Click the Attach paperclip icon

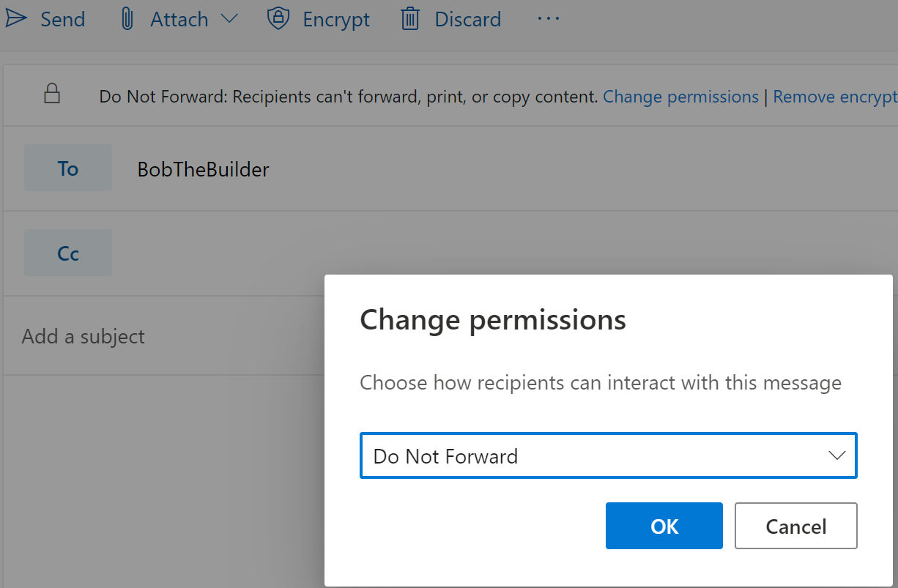tap(127, 19)
